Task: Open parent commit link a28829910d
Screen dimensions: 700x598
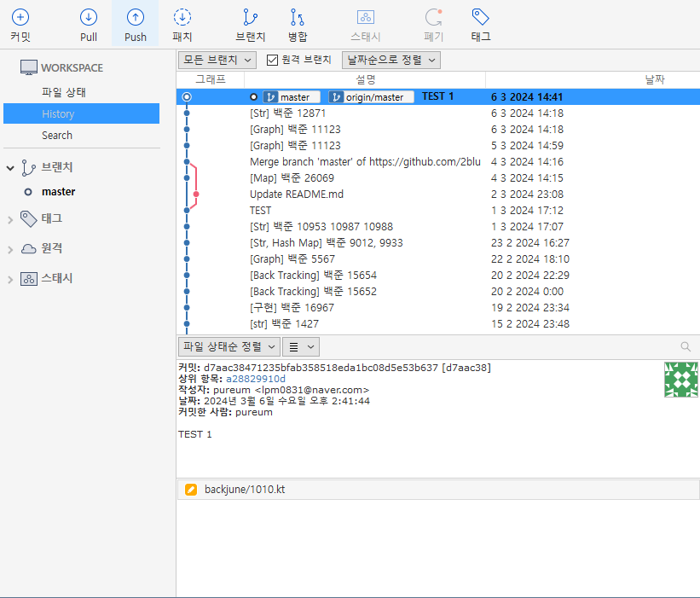Action: pyautogui.click(x=255, y=379)
